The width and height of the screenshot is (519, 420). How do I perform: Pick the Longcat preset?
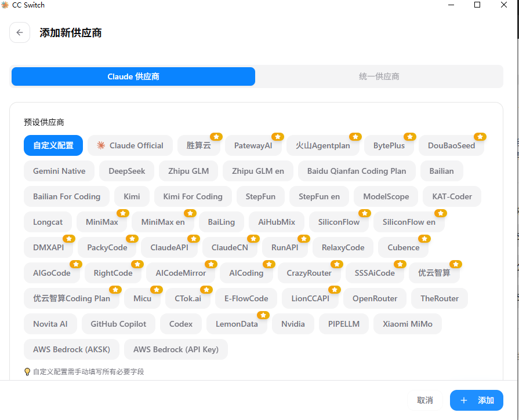[48, 221]
